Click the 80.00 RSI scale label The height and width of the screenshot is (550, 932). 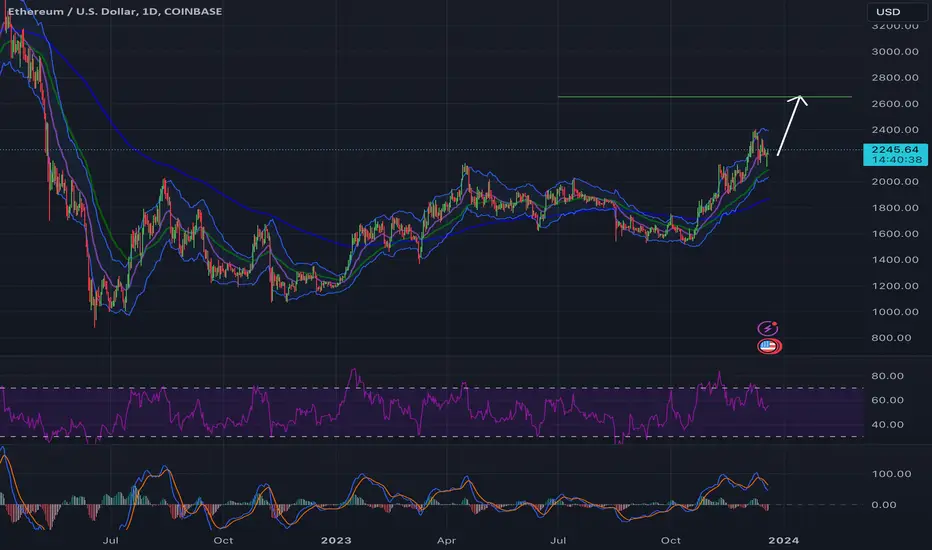tap(887, 376)
